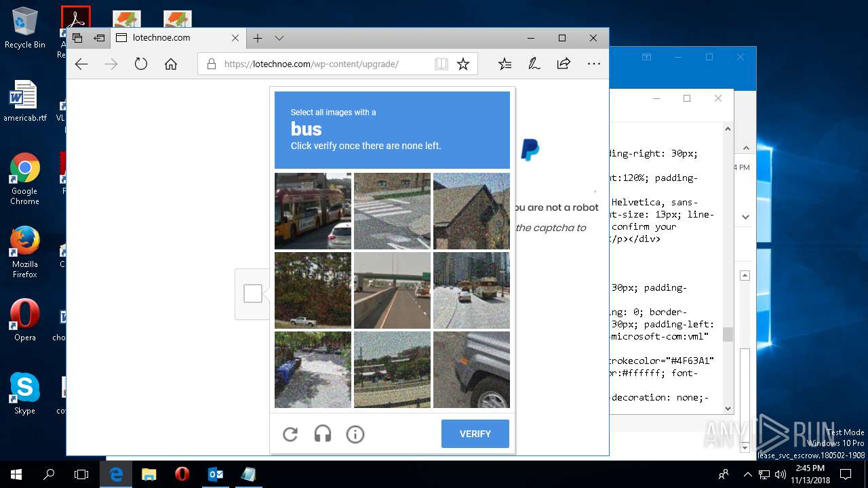Get an audio captcha challenge
The width and height of the screenshot is (868, 488).
(323, 434)
